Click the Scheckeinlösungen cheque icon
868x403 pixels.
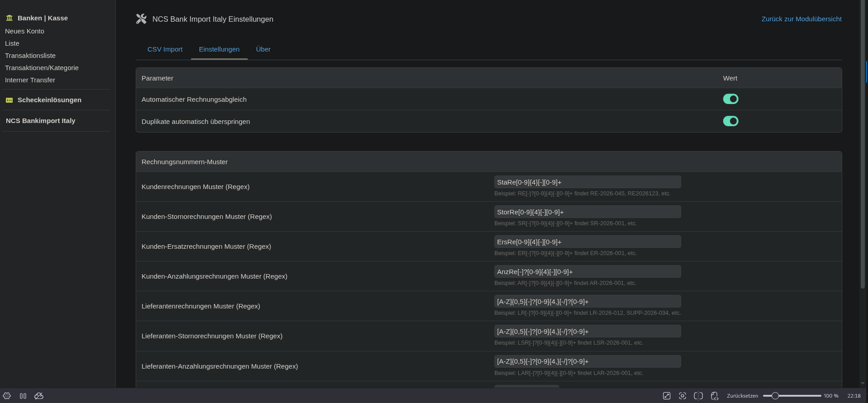(x=9, y=100)
